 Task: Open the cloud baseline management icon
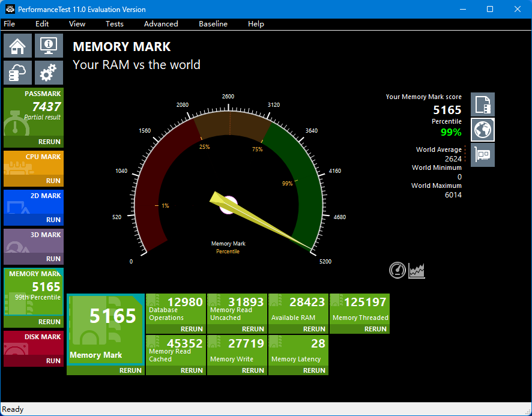pyautogui.click(x=18, y=73)
